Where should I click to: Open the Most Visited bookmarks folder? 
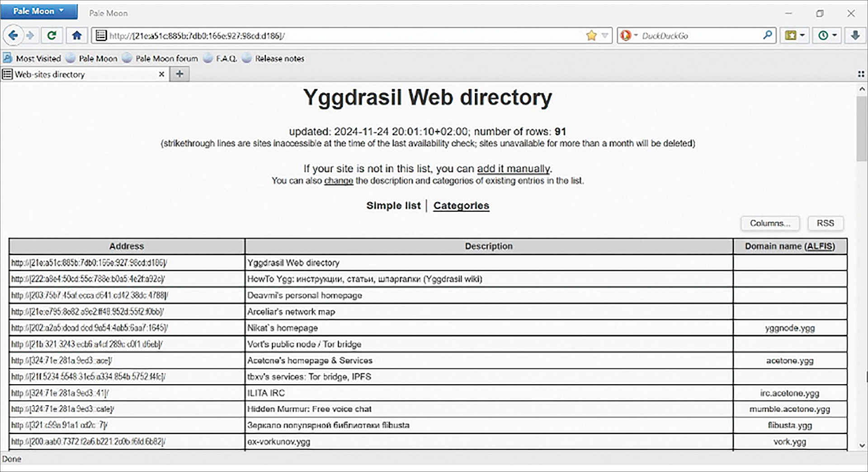[x=32, y=58]
